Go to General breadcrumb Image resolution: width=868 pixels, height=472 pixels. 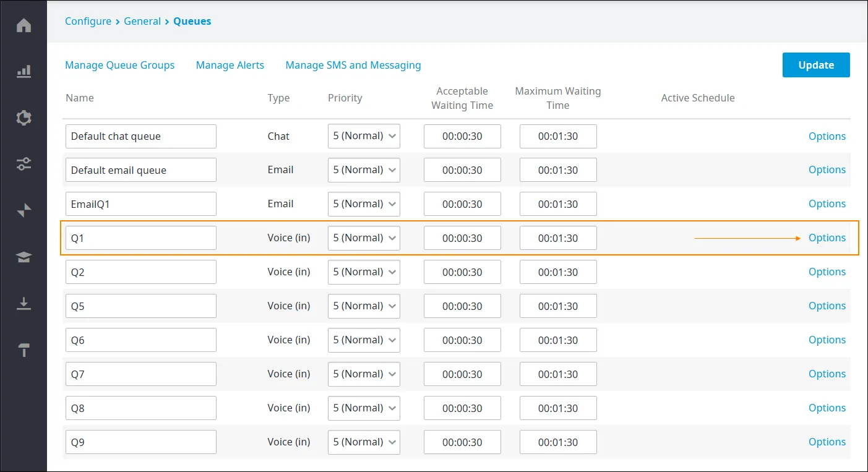142,21
